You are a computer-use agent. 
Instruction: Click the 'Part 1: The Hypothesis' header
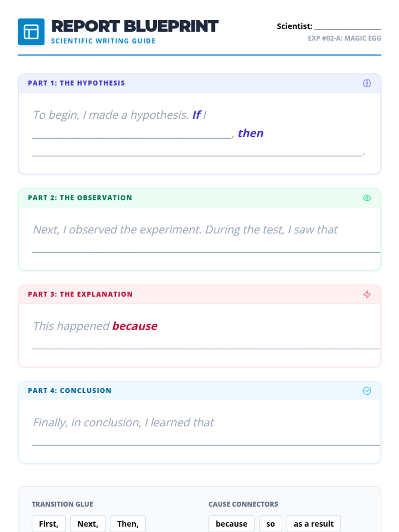[76, 83]
